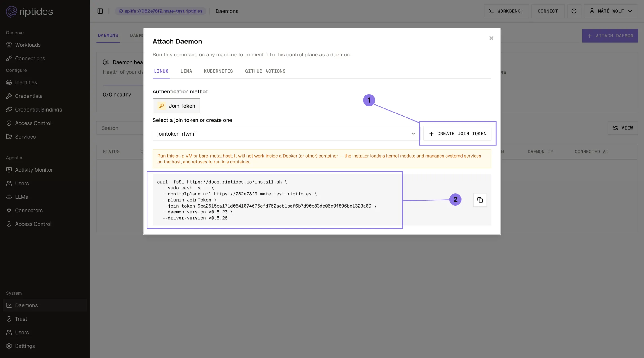Open Credential Bindings page
644x358 pixels.
coord(38,110)
